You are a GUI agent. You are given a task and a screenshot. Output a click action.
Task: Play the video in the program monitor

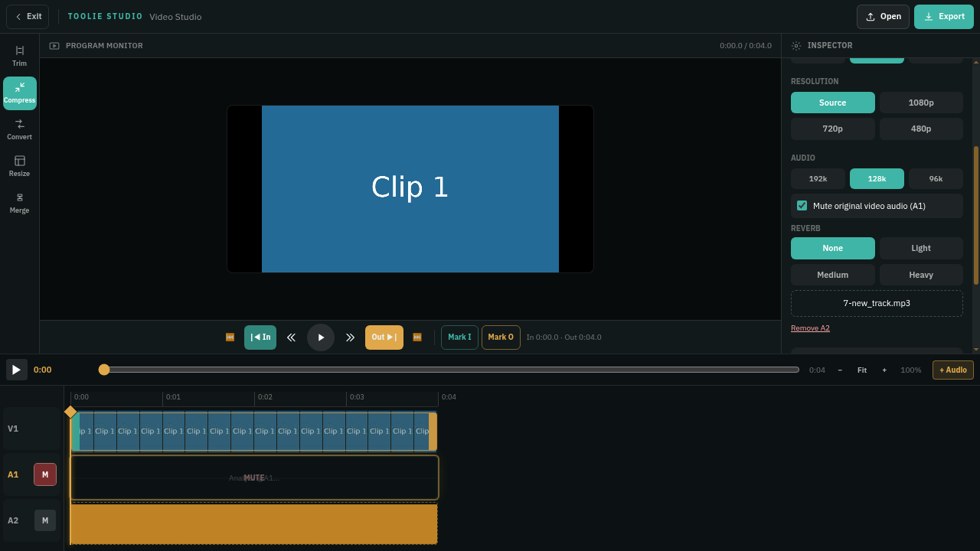(x=321, y=337)
